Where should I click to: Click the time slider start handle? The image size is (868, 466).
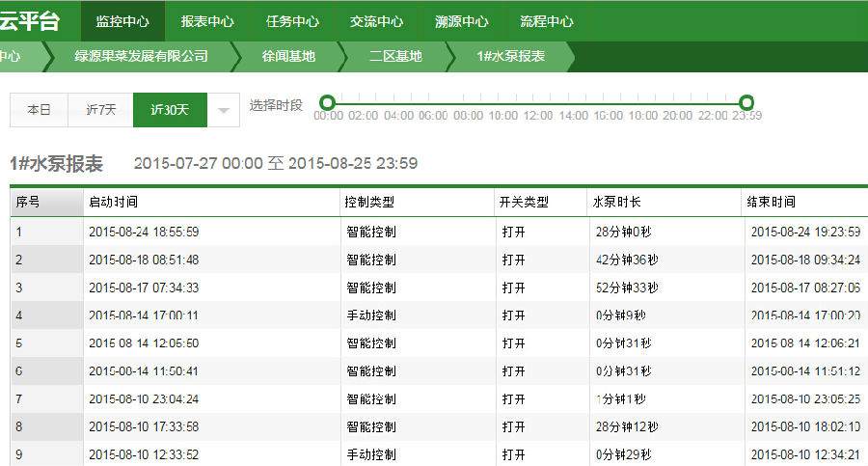click(327, 102)
